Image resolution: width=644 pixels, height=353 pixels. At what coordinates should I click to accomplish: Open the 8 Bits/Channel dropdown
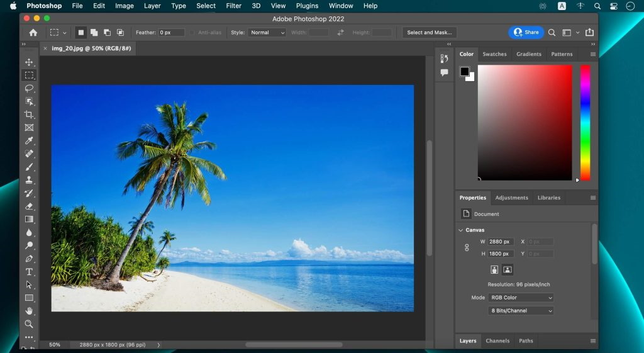point(520,311)
